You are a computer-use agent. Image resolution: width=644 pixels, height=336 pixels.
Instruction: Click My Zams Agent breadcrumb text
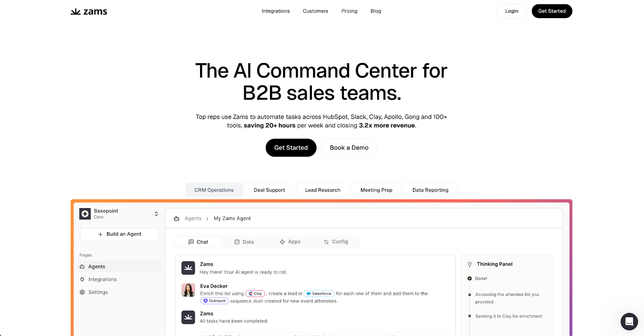click(x=232, y=219)
